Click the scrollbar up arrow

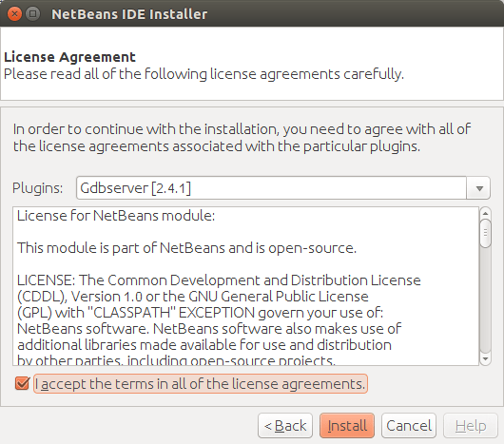[x=485, y=213]
